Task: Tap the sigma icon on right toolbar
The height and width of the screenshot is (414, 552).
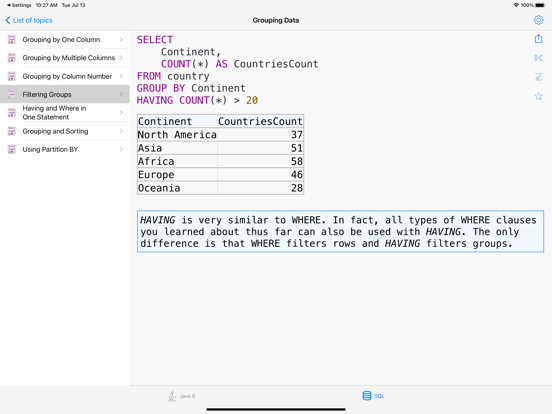Action: (x=538, y=76)
